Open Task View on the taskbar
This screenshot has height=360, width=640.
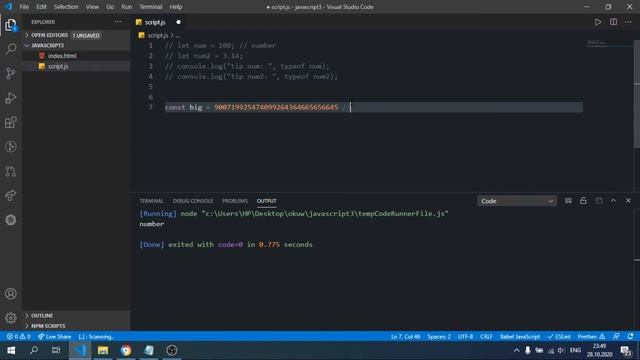(x=56, y=350)
